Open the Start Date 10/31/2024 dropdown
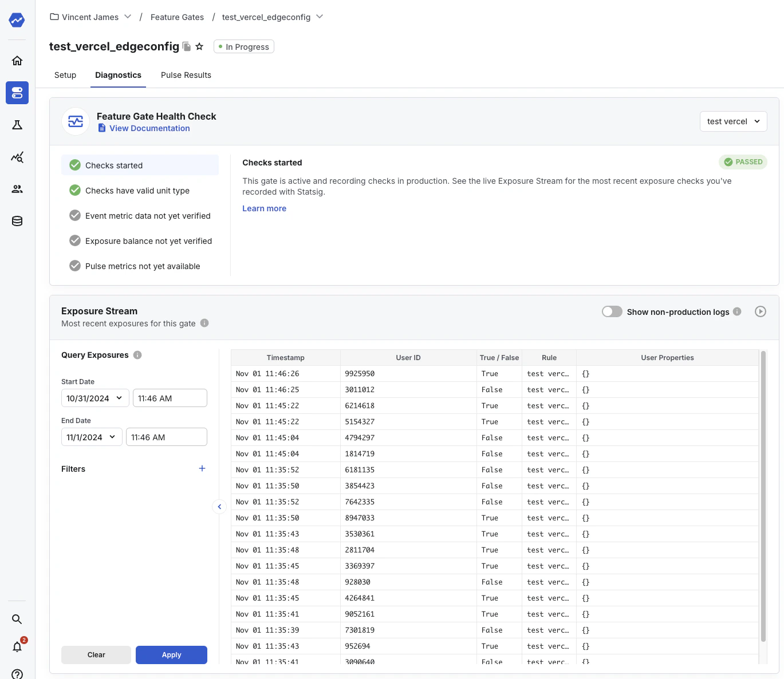This screenshot has height=679, width=784. (x=94, y=398)
